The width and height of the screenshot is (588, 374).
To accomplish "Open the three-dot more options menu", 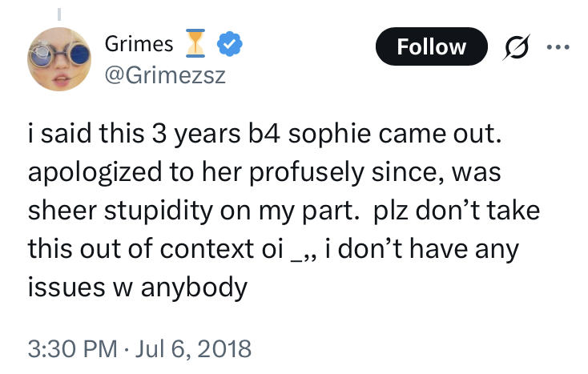I will click(558, 47).
